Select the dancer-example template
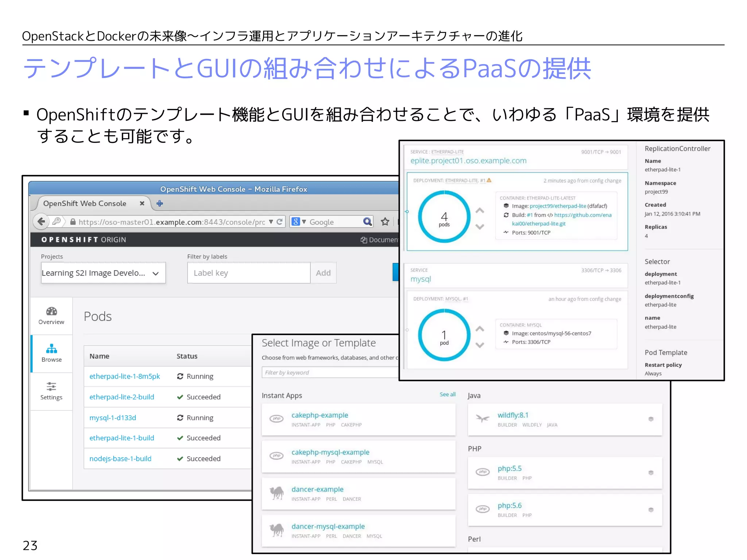 point(359,494)
